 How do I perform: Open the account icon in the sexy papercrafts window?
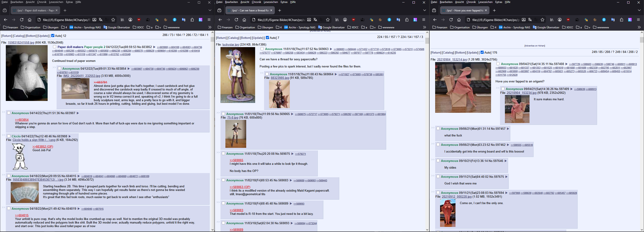coord(345,20)
